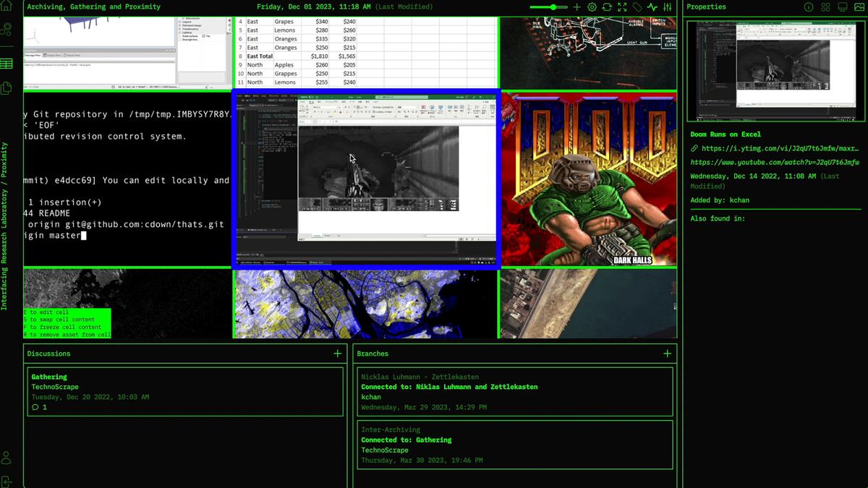Open the documents icon in left sidebar
This screenshot has height=488, width=868.
[x=7, y=88]
